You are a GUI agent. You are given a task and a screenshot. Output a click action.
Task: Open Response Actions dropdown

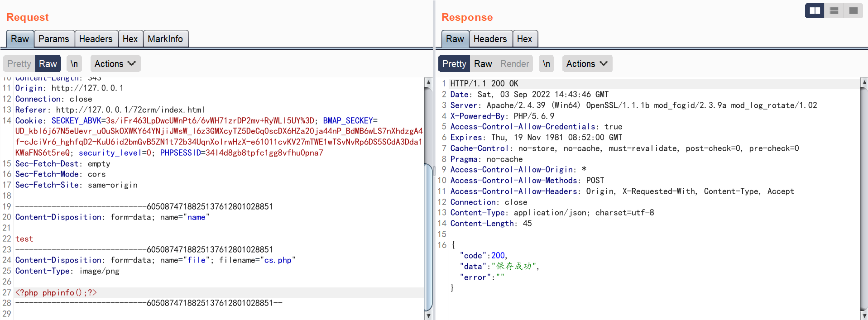click(587, 64)
